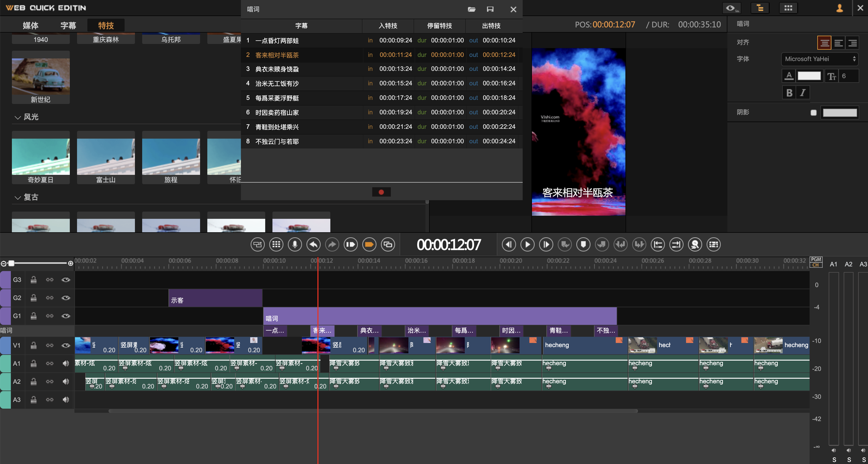Click the microphone voice-over record icon
Image resolution: width=868 pixels, height=464 pixels.
click(x=295, y=244)
